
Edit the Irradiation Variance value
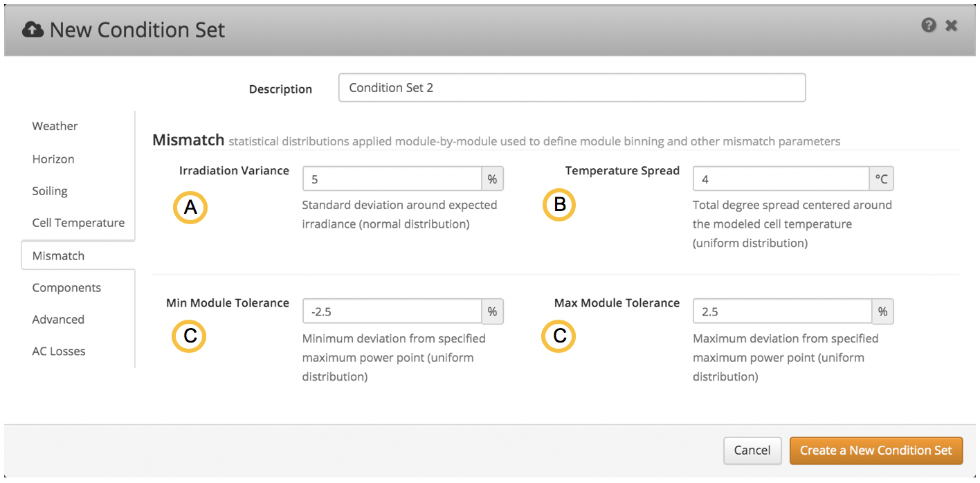(x=391, y=178)
